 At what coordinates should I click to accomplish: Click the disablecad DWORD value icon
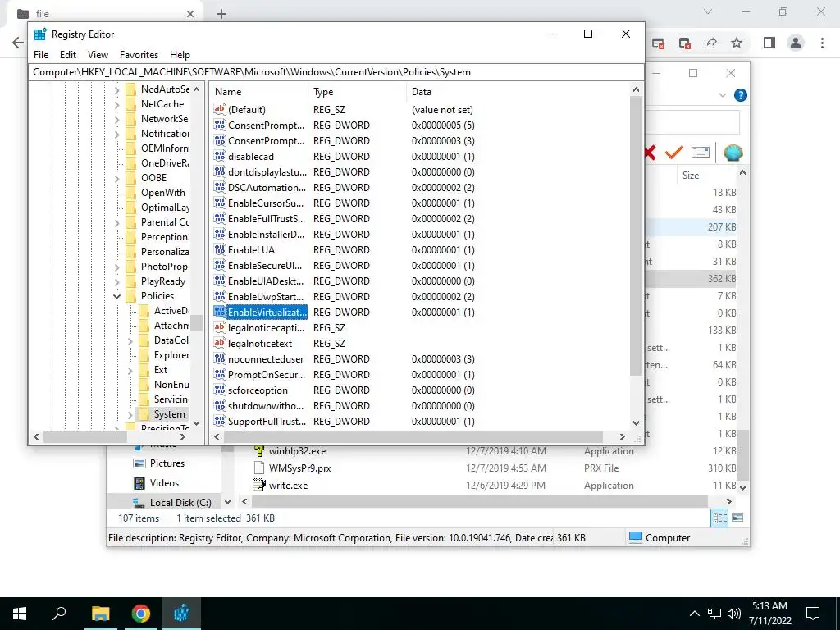[220, 157]
